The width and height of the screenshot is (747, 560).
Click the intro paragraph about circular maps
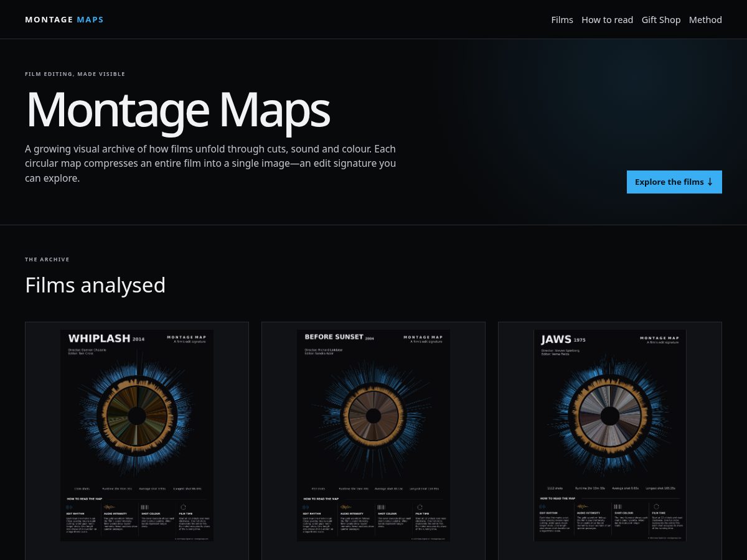coord(210,164)
